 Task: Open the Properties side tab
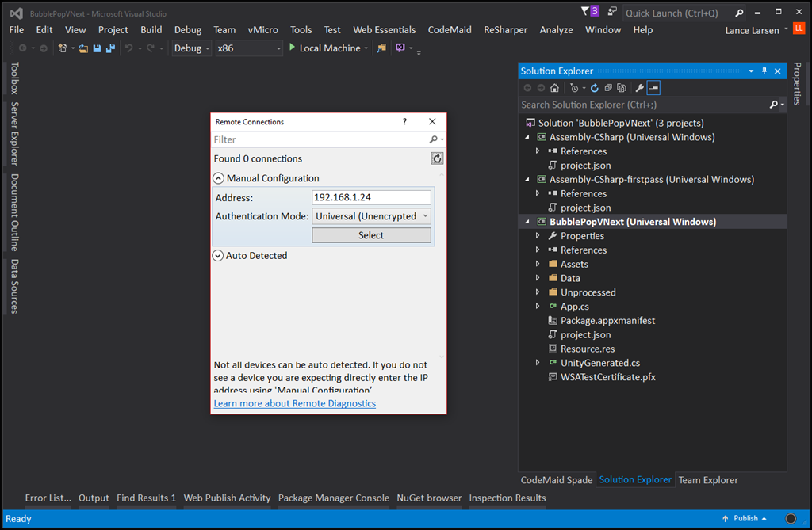tap(797, 83)
